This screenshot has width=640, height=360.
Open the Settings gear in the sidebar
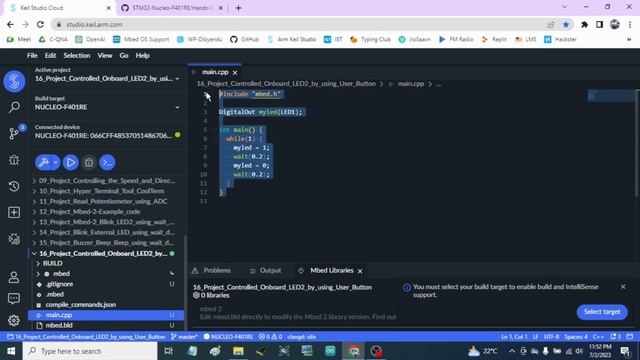point(14,320)
